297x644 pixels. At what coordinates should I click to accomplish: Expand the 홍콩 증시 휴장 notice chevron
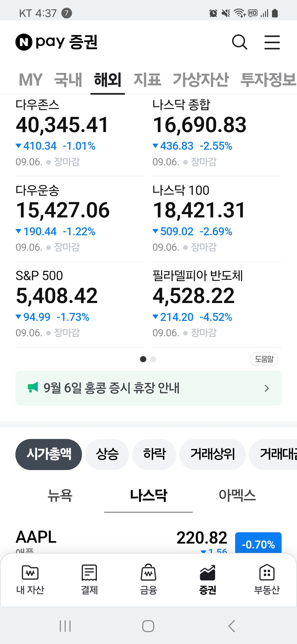tap(266, 388)
